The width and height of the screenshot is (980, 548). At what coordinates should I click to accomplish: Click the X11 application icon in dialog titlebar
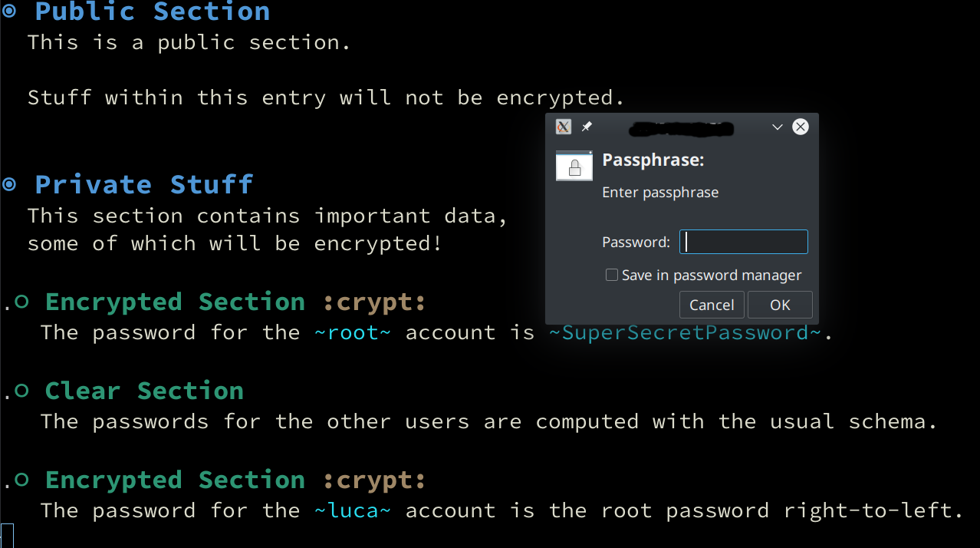click(564, 127)
